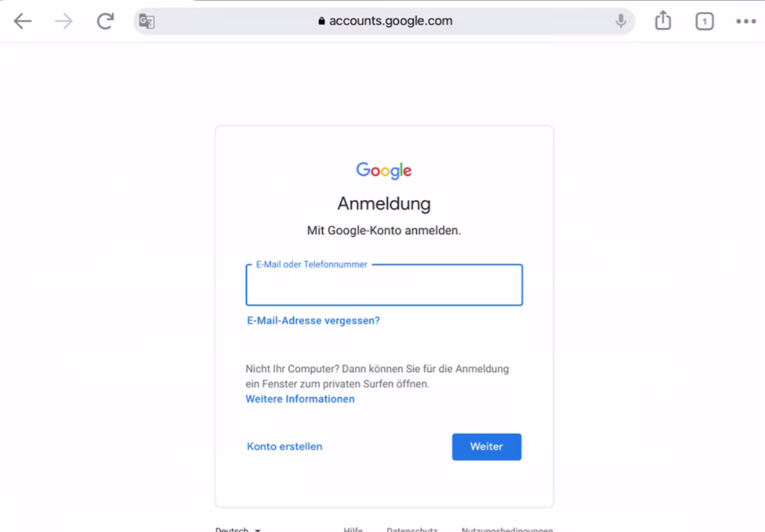
Task: Open the Hilfe page
Action: click(353, 530)
